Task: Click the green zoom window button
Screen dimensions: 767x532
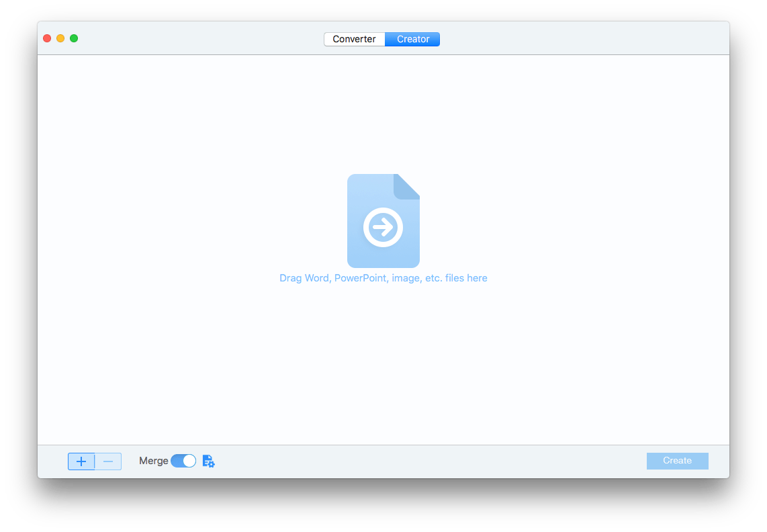Action: (73, 38)
